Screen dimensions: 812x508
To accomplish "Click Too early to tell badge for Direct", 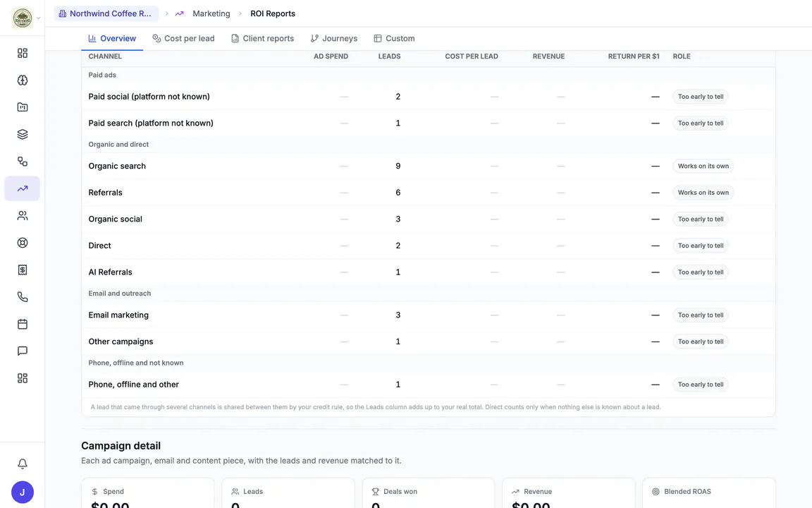I will [701, 246].
